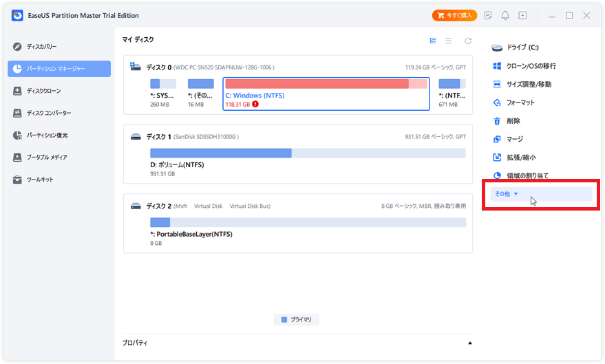This screenshot has width=605, height=364.
Task: Click the Format (フォーマット) icon
Action: [497, 103]
